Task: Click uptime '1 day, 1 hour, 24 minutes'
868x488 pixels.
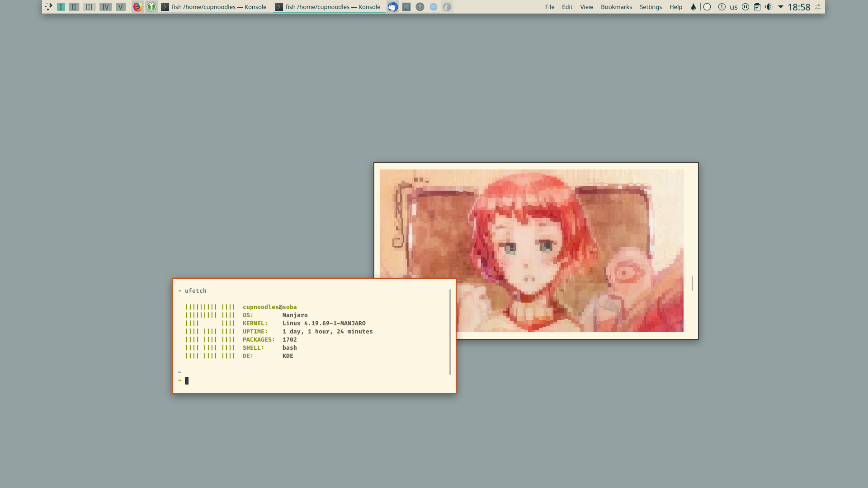Action: point(327,331)
